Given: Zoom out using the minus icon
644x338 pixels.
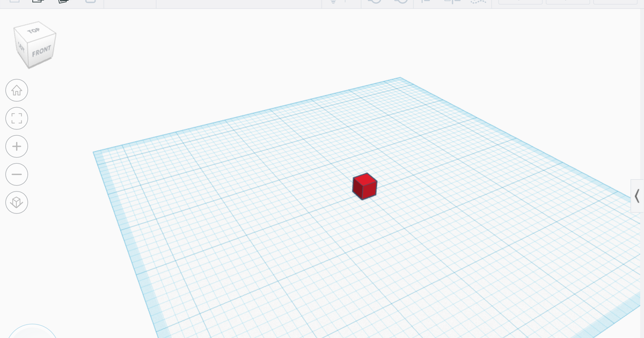Looking at the screenshot, I should 17,174.
